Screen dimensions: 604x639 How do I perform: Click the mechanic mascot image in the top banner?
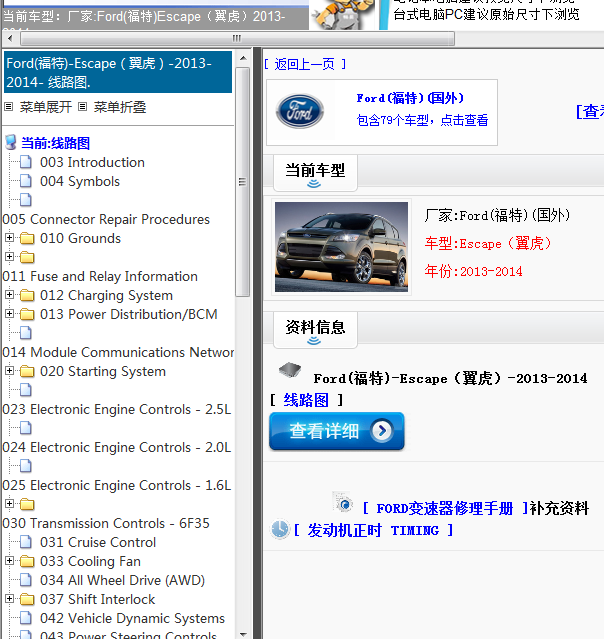pyautogui.click(x=343, y=15)
